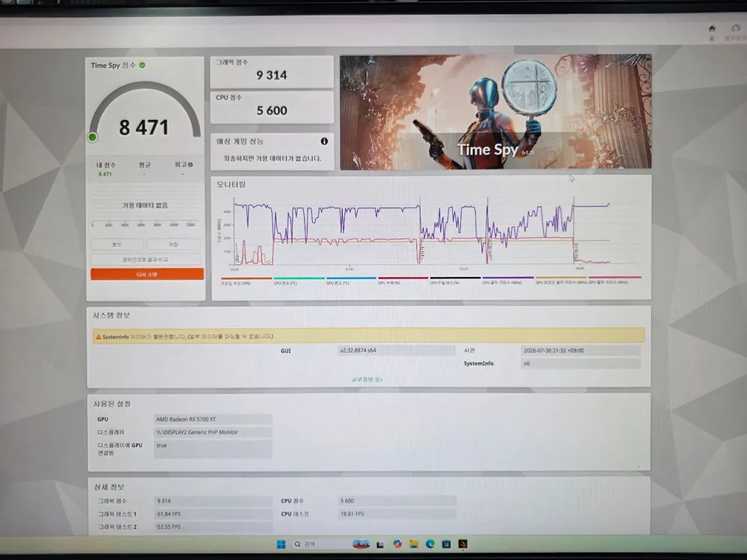This screenshot has height=560, width=747.
Task: Click the main score 8 471
Action: click(144, 127)
